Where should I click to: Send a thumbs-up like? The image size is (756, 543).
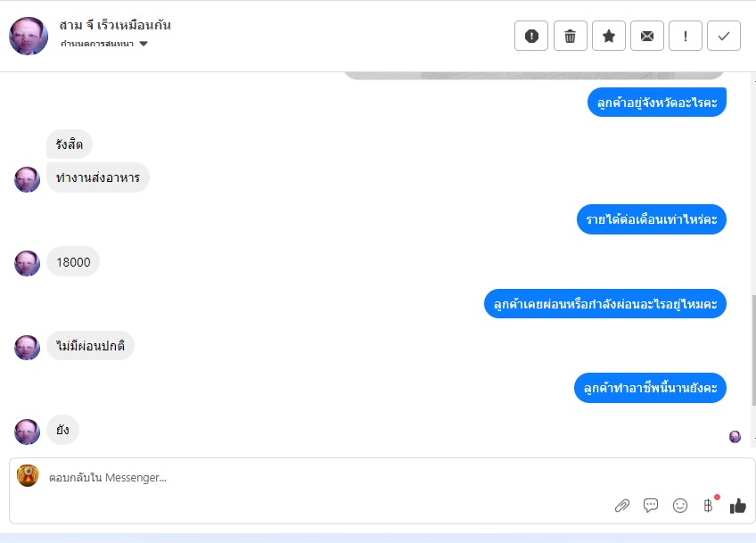pos(737,506)
